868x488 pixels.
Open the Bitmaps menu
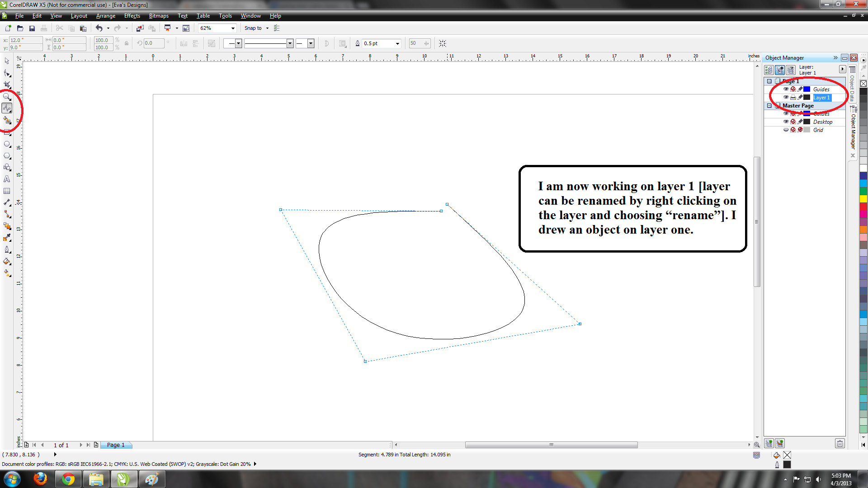(x=159, y=16)
